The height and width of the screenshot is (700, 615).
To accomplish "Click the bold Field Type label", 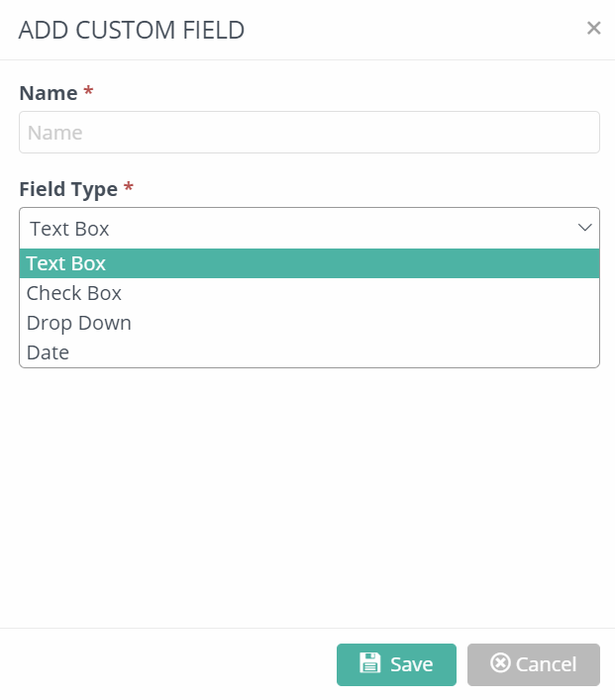I will pos(68,189).
